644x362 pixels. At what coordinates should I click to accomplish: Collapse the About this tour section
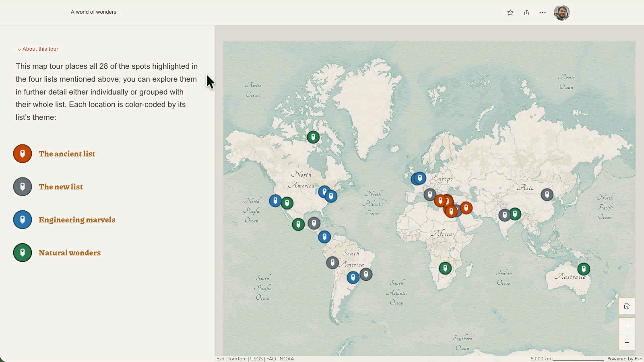pos(38,49)
